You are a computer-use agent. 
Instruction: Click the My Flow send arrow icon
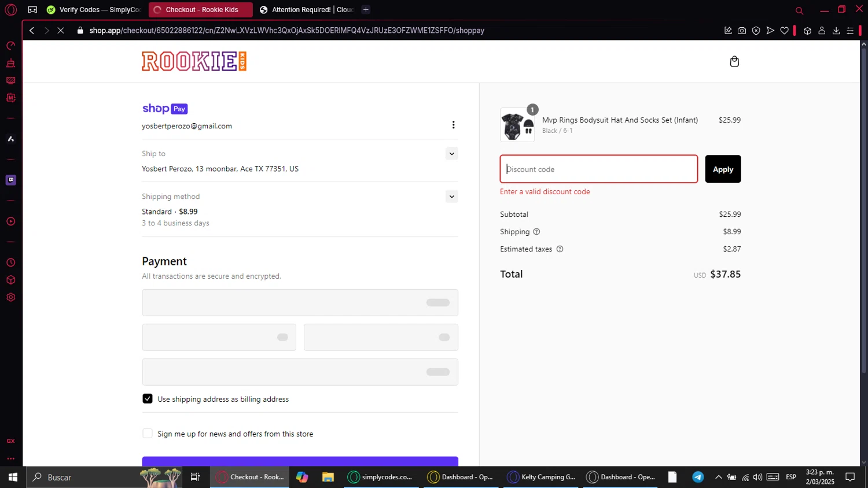pyautogui.click(x=770, y=31)
